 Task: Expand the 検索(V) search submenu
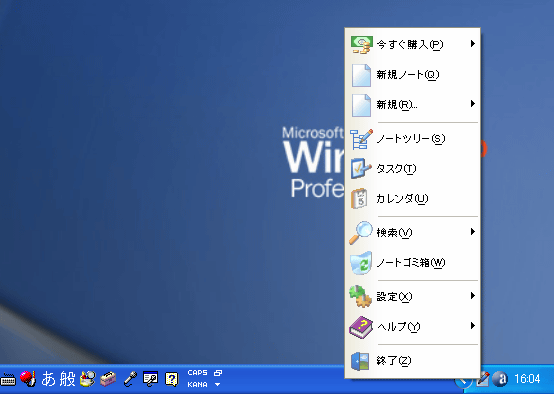[412, 233]
